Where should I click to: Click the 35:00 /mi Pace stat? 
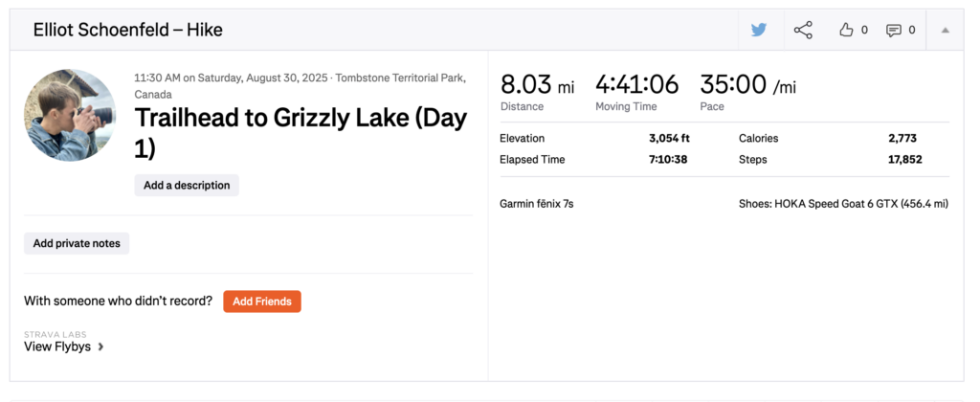(747, 86)
